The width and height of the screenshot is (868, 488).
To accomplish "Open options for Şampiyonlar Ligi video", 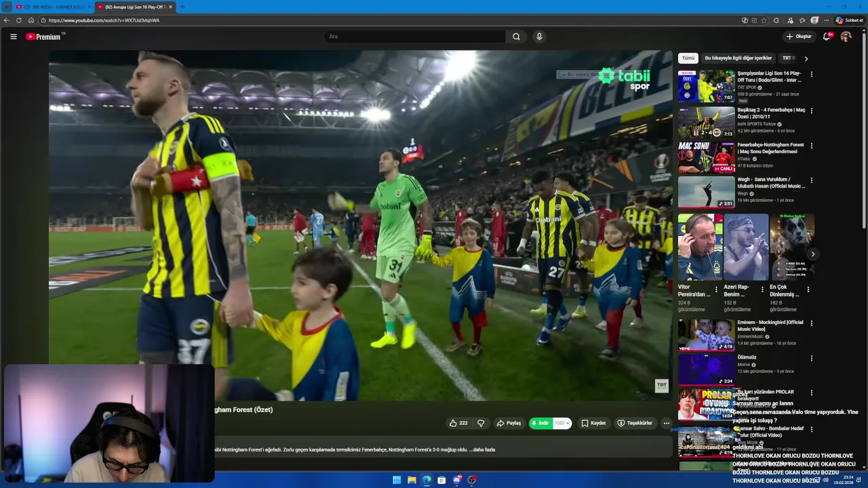I will coord(812,75).
